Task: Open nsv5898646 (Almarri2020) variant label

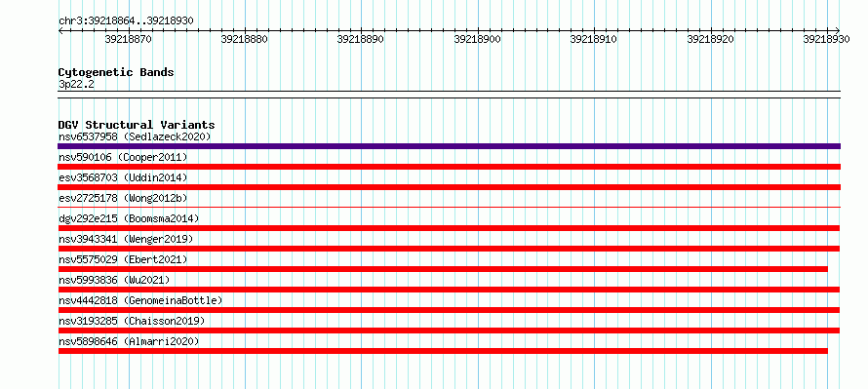Action: 129,341
